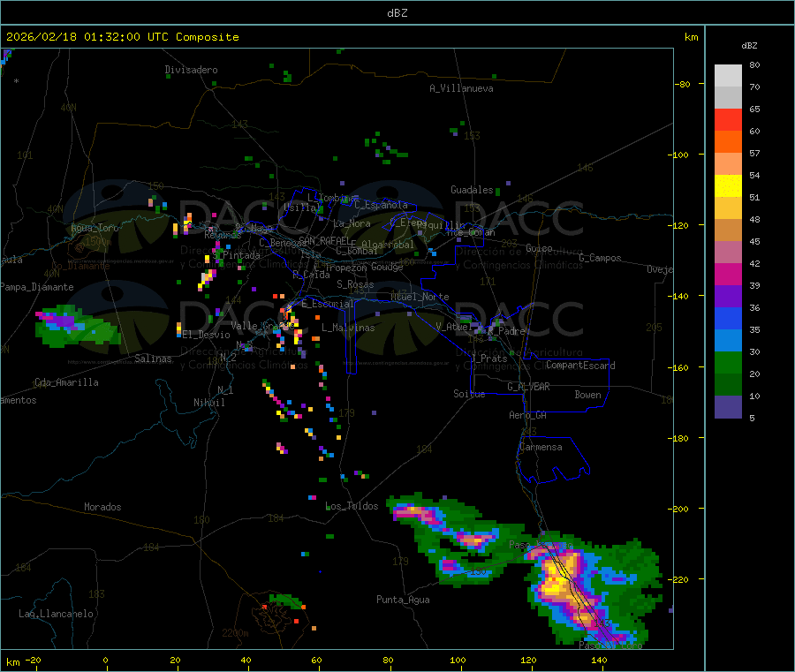Click the C_Española label
This screenshot has height=672, width=795.
point(382,205)
